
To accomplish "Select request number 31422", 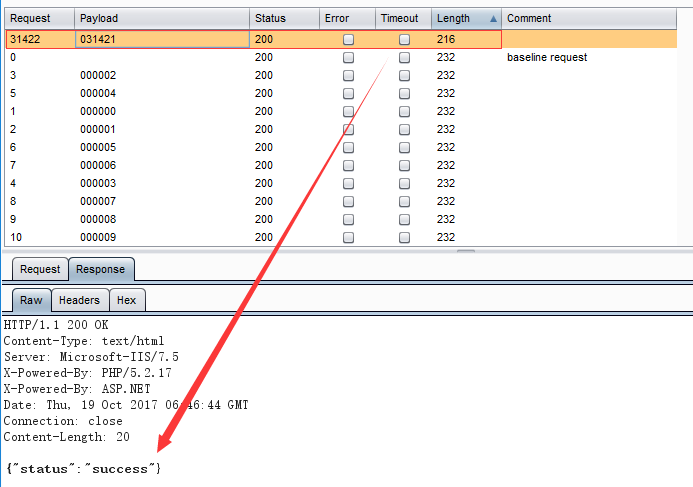I will [x=25, y=39].
